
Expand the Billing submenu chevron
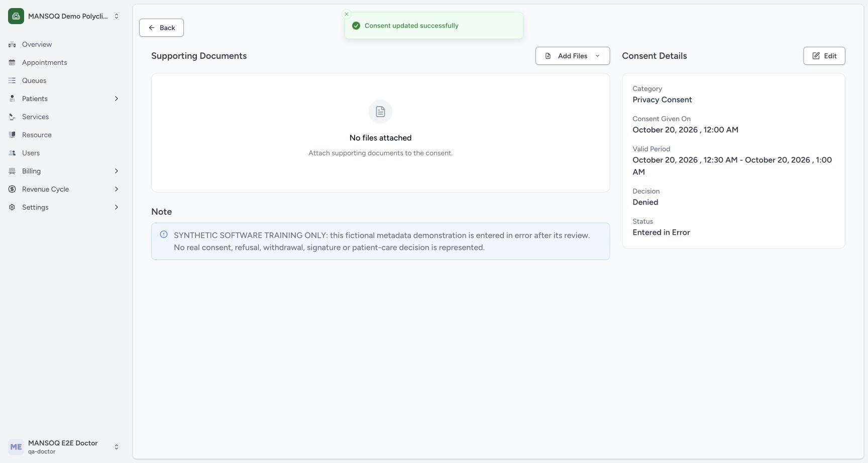(117, 171)
